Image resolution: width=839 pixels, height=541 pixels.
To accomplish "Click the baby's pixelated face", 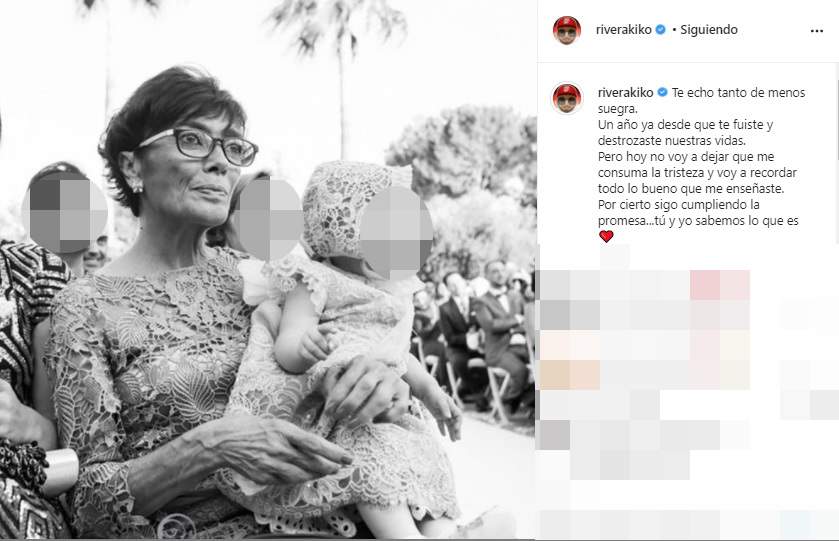I will (396, 233).
